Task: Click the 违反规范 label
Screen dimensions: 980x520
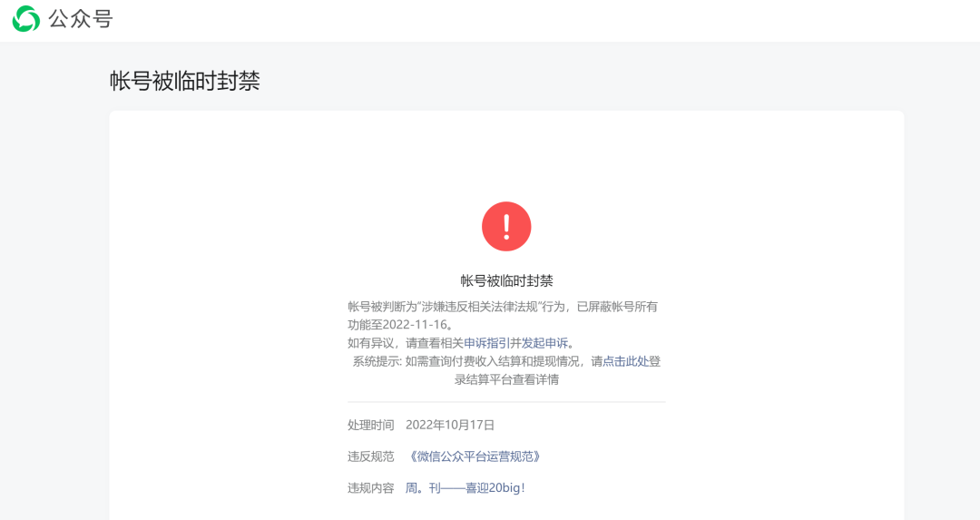Action: coord(370,456)
